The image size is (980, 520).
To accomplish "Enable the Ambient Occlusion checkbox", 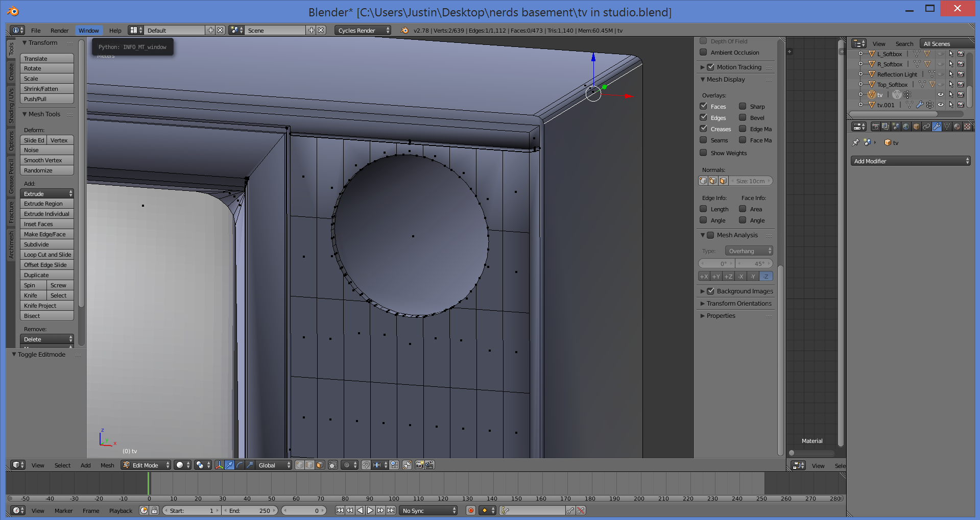I will (703, 52).
